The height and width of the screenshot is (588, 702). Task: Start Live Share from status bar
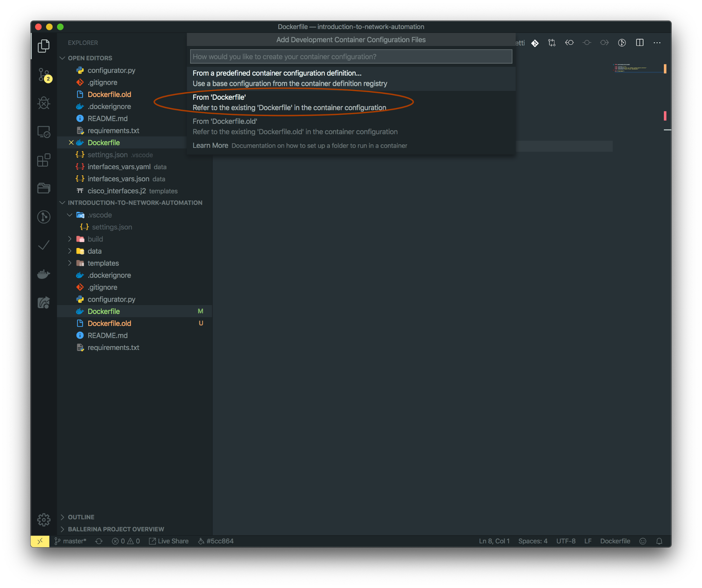click(169, 541)
